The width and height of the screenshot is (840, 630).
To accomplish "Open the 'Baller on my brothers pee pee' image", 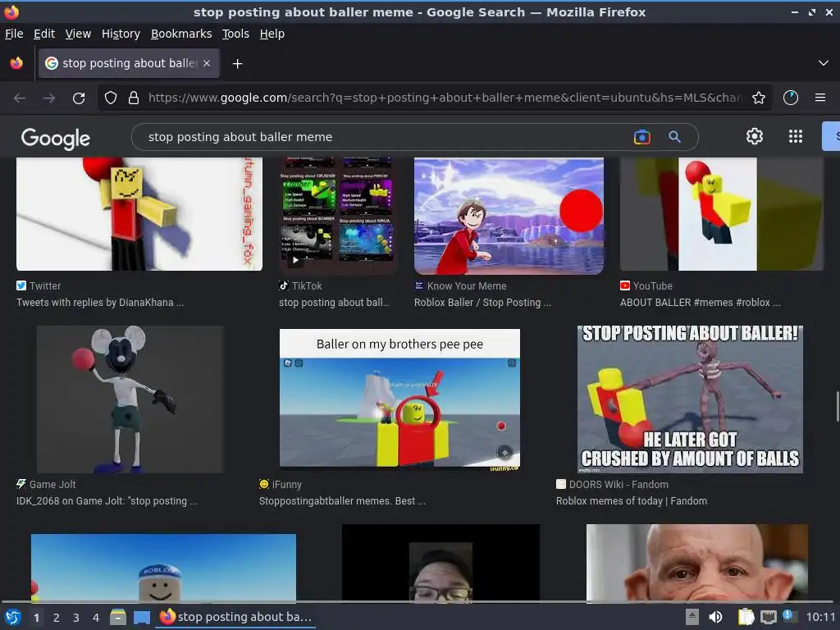I will pos(399,400).
